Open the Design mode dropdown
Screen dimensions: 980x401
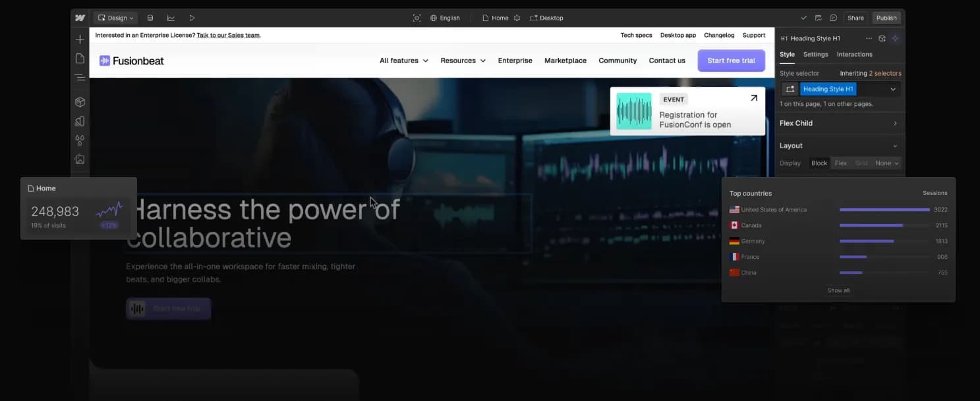(115, 18)
